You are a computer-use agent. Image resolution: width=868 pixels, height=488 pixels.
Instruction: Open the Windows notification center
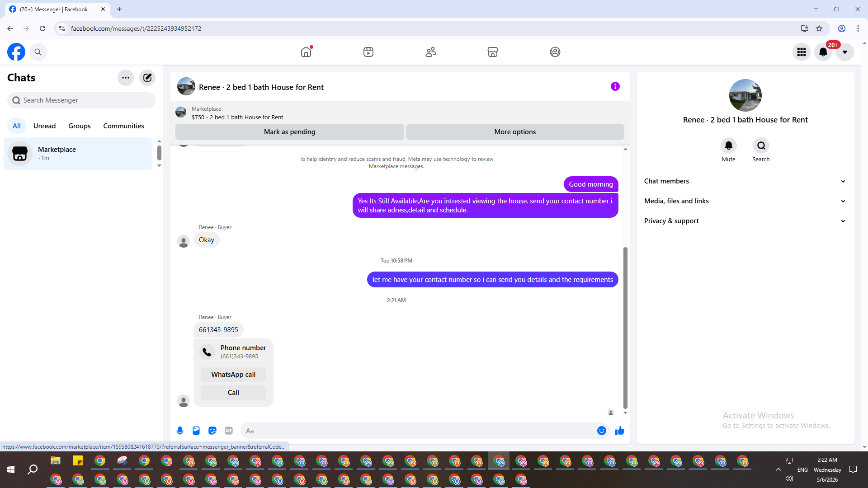[x=853, y=470]
